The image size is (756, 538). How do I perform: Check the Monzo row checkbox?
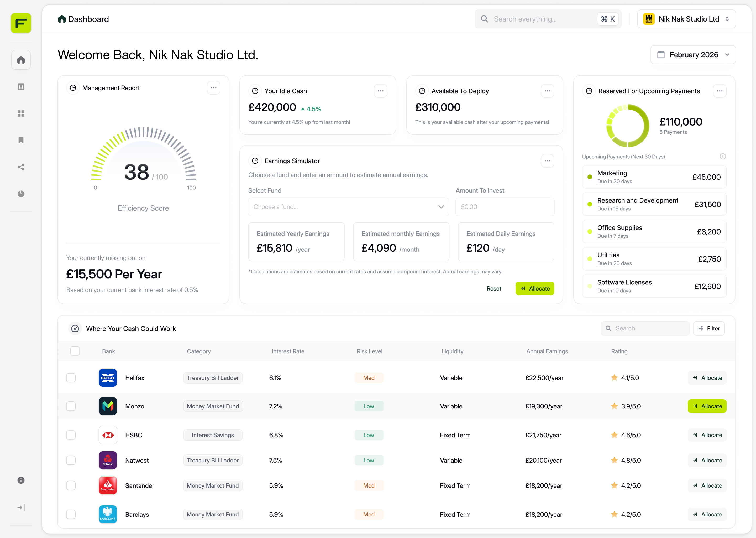pos(71,406)
